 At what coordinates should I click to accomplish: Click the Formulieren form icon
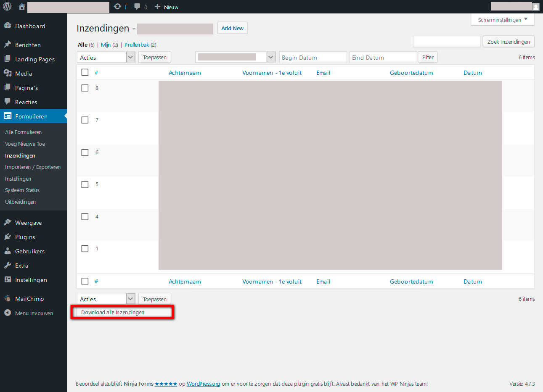[8, 116]
